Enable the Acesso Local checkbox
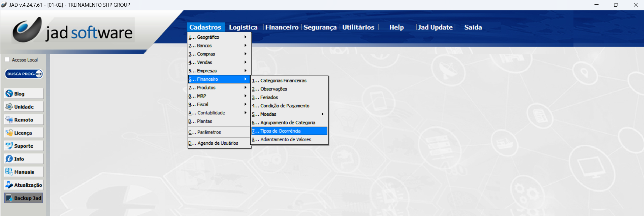Screen dimensions: 644x216 pyautogui.click(x=7, y=60)
